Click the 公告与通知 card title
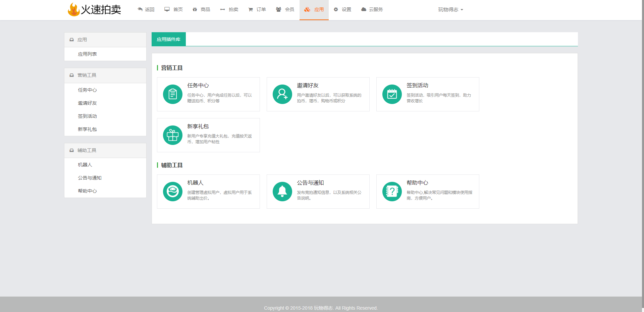Screen dimensions: 644x312 (x=310, y=183)
